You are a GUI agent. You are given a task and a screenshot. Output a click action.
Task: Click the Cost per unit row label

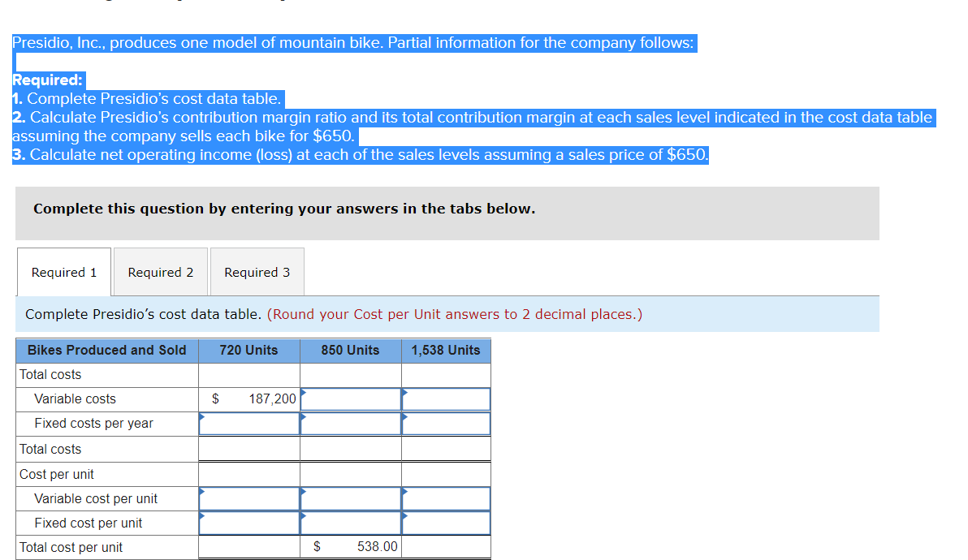tap(57, 474)
